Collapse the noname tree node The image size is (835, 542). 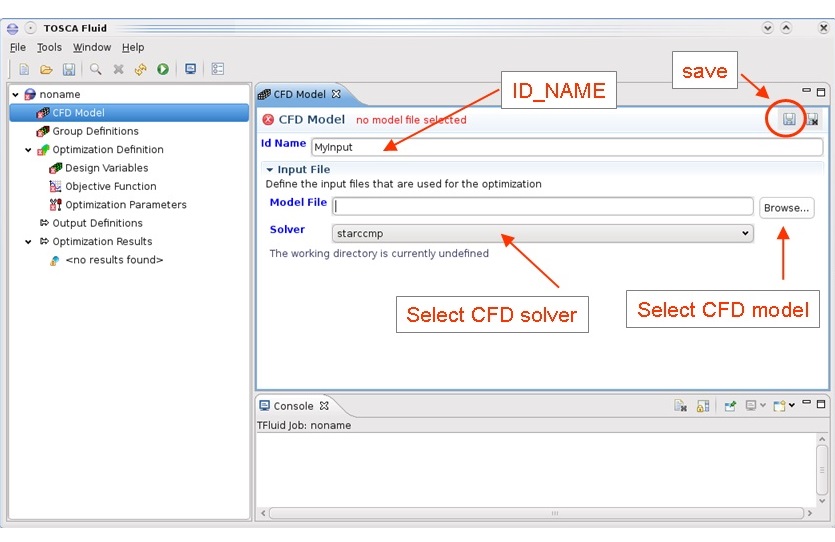[x=15, y=95]
